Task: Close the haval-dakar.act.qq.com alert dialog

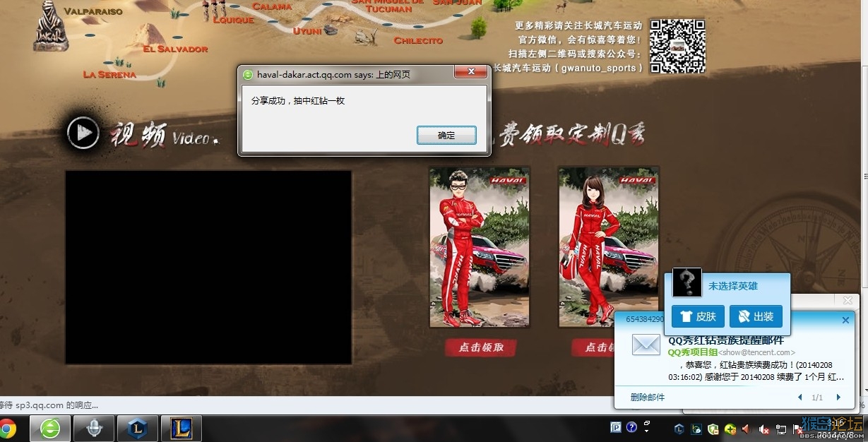Action: (x=470, y=72)
